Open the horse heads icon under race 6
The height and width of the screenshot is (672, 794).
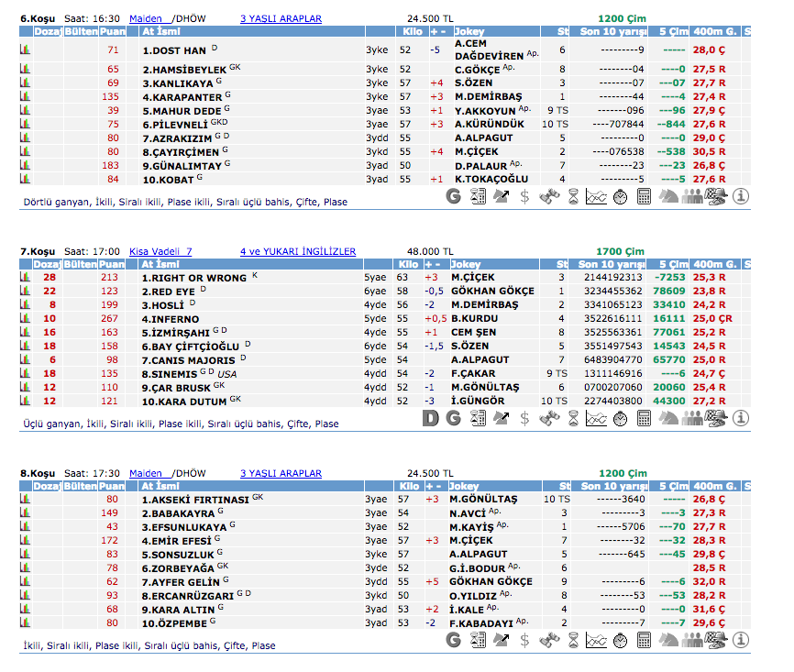click(669, 195)
